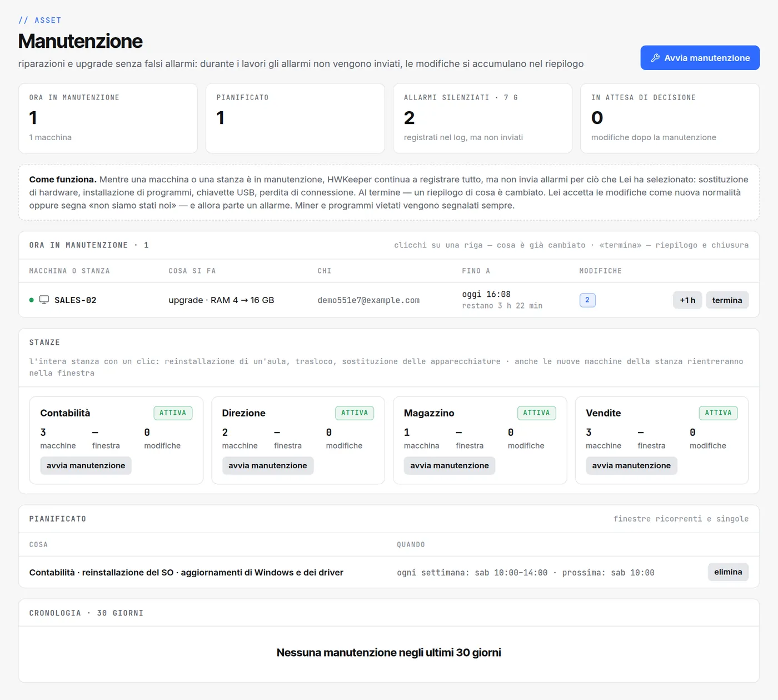Image resolution: width=778 pixels, height=700 pixels.
Task: Click the demo551e7@example.com email
Action: pos(368,300)
